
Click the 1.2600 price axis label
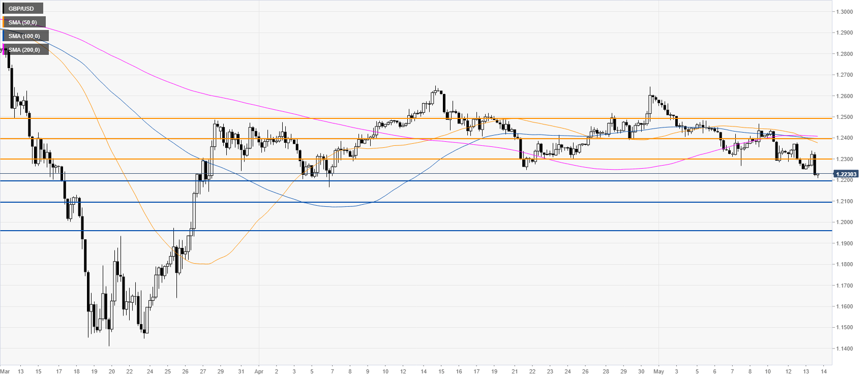pyautogui.click(x=844, y=96)
